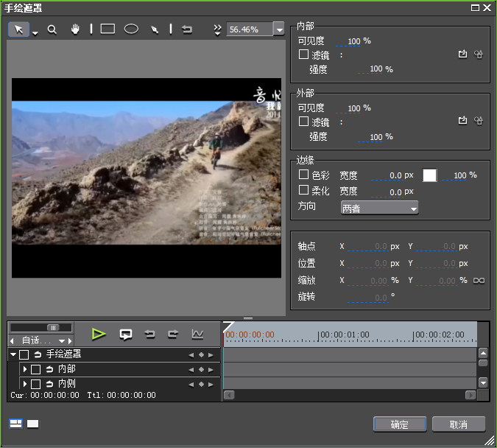The height and width of the screenshot is (448, 497).
Task: Expand the 内部 track in keyframe list
Action: tap(24, 369)
